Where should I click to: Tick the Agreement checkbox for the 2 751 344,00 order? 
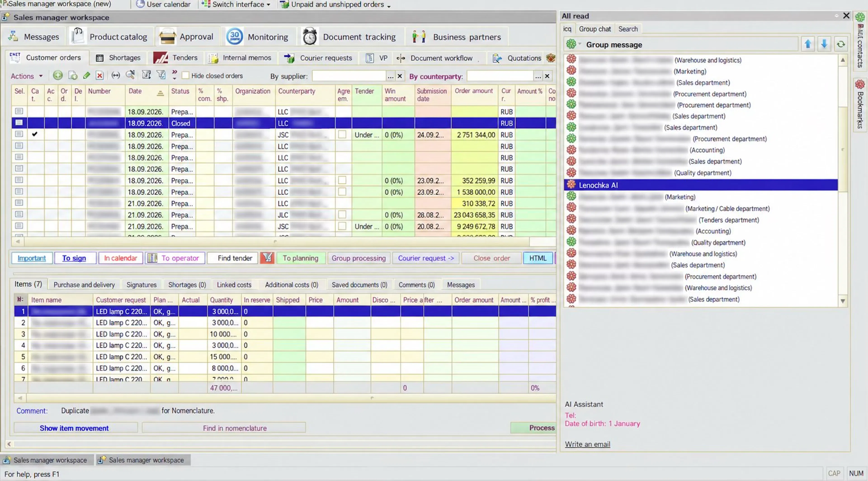coord(342,135)
